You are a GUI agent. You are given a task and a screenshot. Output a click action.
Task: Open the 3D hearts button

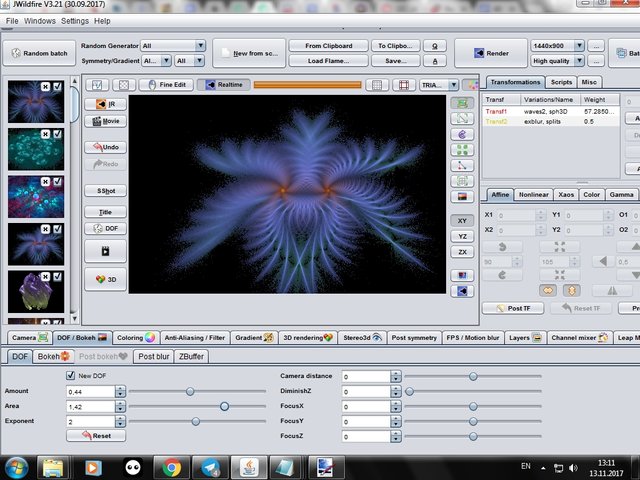pos(105,279)
